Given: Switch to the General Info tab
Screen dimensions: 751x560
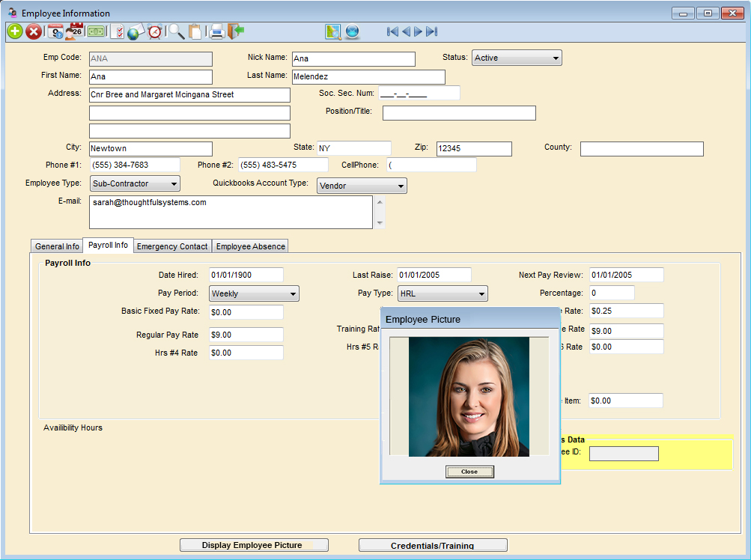Looking at the screenshot, I should click(x=57, y=246).
